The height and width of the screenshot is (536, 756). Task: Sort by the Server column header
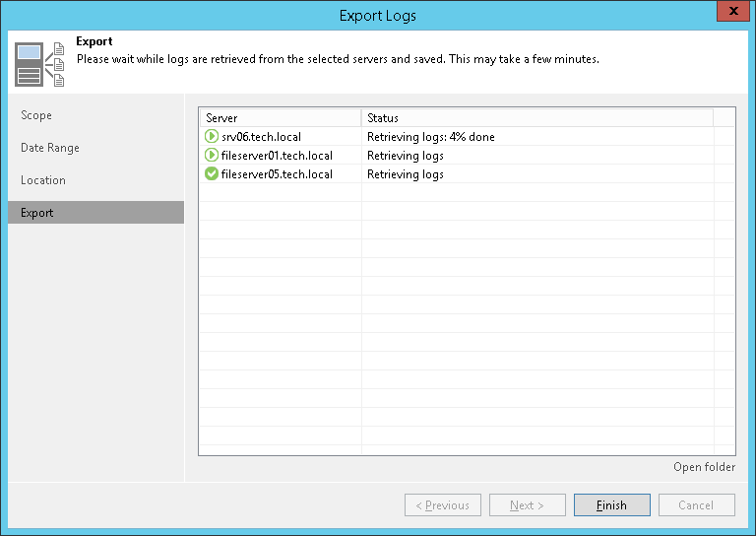tap(280, 118)
